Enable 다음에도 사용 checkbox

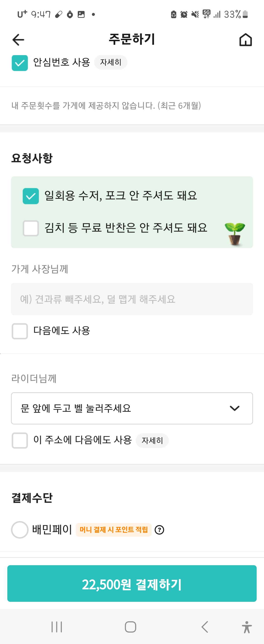pyautogui.click(x=20, y=331)
